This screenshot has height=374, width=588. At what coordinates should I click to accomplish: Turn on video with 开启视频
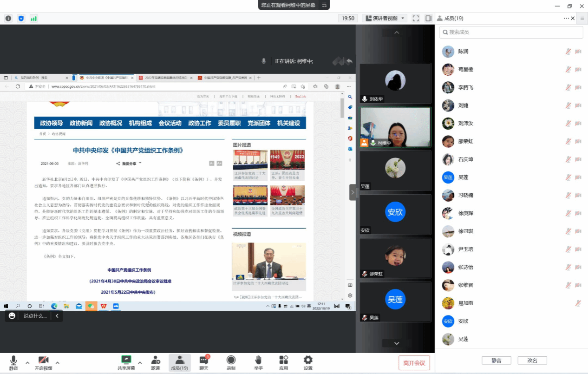tap(43, 360)
